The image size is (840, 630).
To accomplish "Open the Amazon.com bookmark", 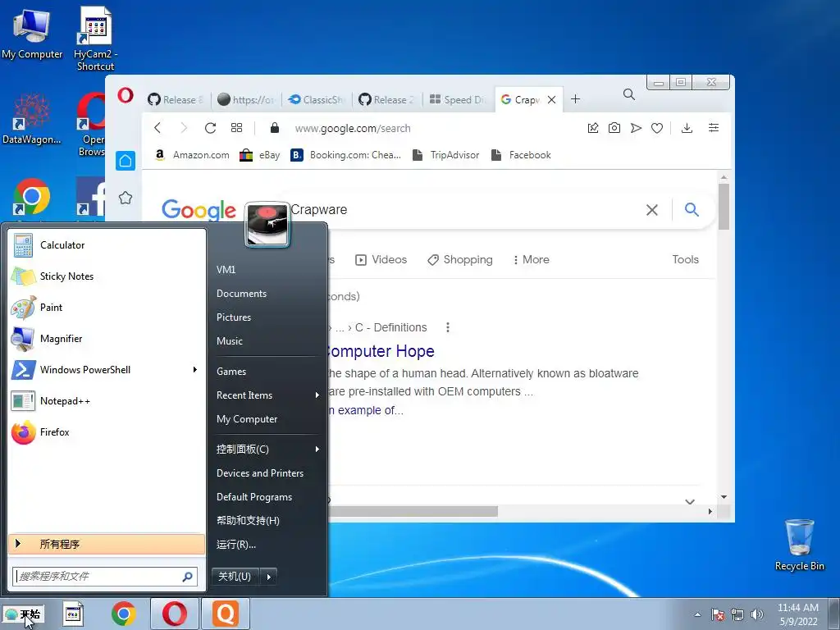I will tap(191, 155).
